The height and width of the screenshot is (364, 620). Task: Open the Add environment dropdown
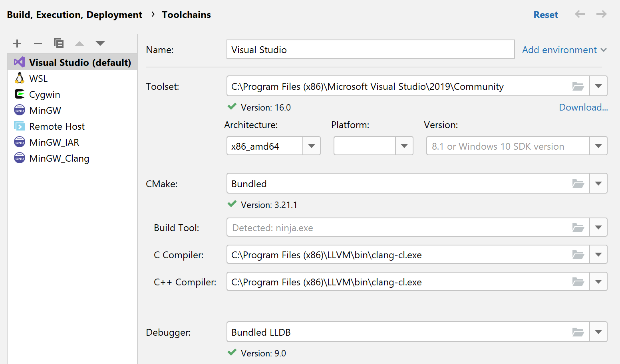pos(564,49)
